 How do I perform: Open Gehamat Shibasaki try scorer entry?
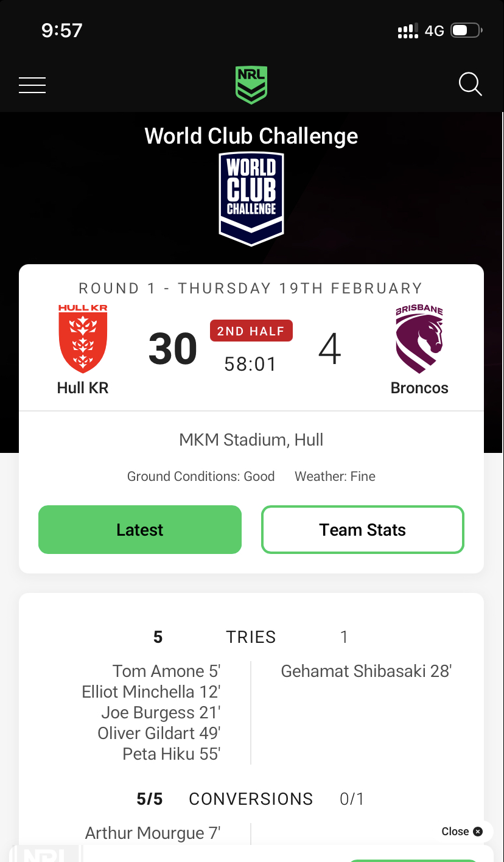point(366,671)
